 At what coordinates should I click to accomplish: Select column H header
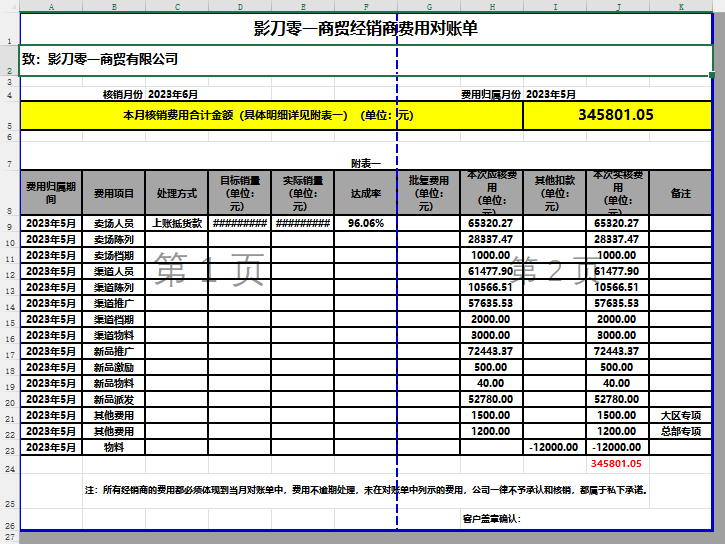point(492,6)
